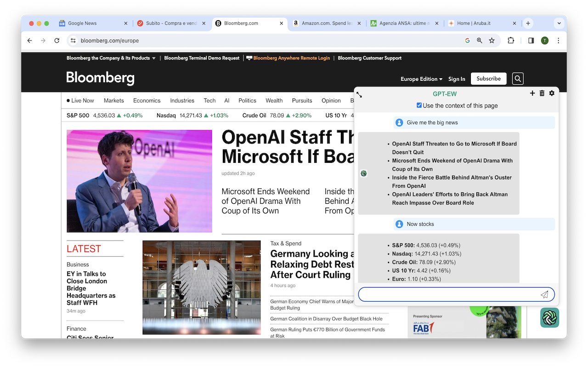Click the Bloomberg logo

[101, 78]
